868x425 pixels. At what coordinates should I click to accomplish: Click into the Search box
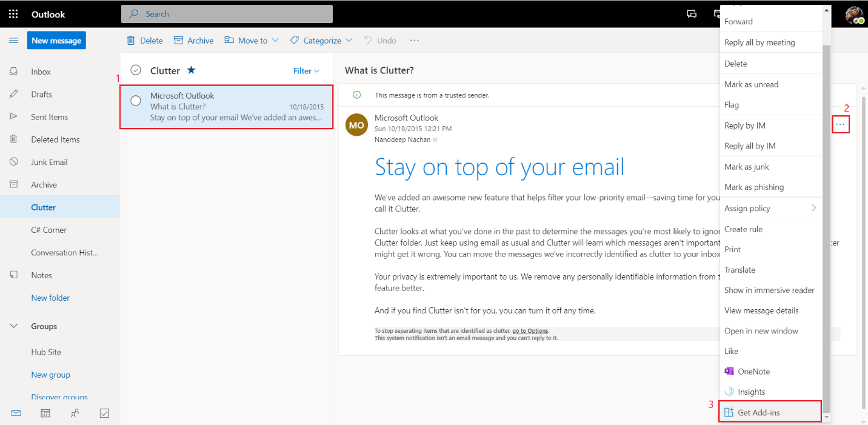click(x=227, y=14)
